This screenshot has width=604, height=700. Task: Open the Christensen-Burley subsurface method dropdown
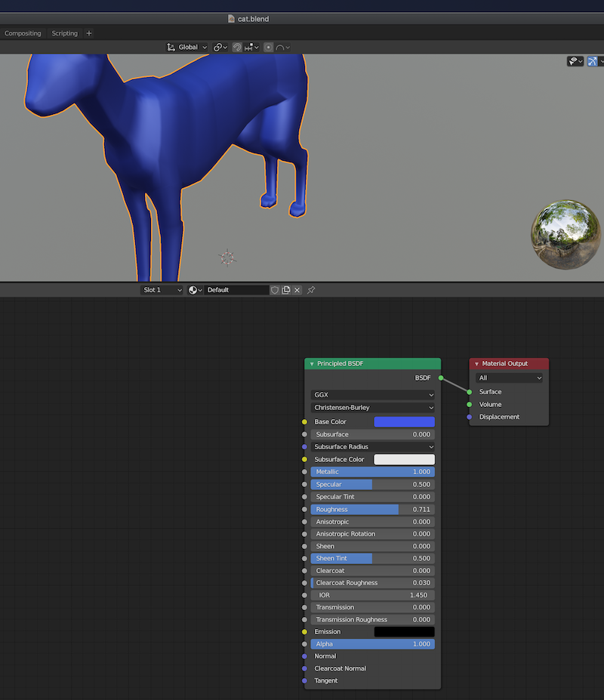click(x=373, y=408)
